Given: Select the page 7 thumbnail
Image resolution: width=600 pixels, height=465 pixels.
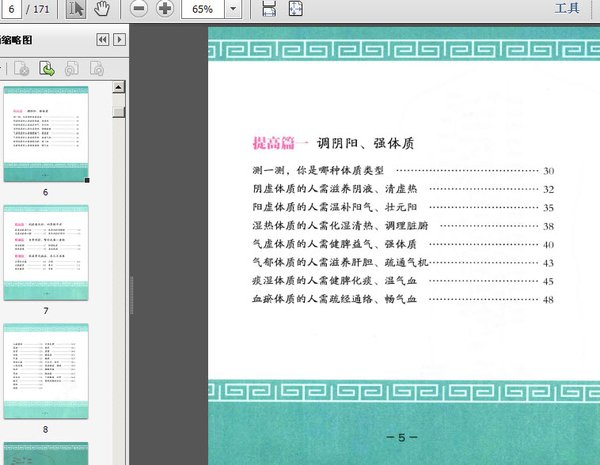Looking at the screenshot, I should coord(46,253).
